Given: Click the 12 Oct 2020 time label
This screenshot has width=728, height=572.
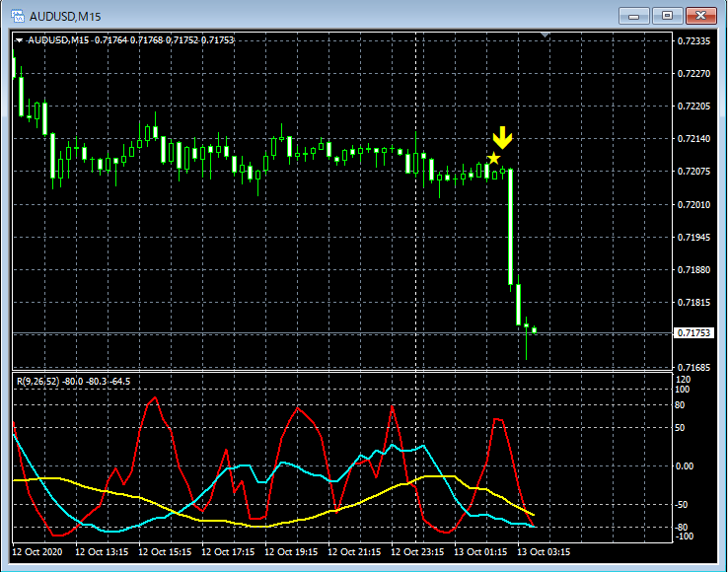Looking at the screenshot, I should (36, 552).
